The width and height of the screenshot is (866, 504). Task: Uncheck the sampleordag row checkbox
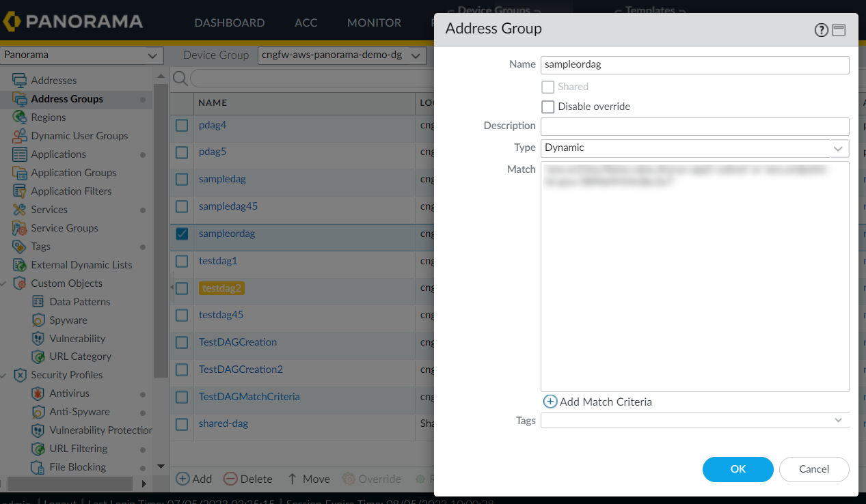click(182, 234)
